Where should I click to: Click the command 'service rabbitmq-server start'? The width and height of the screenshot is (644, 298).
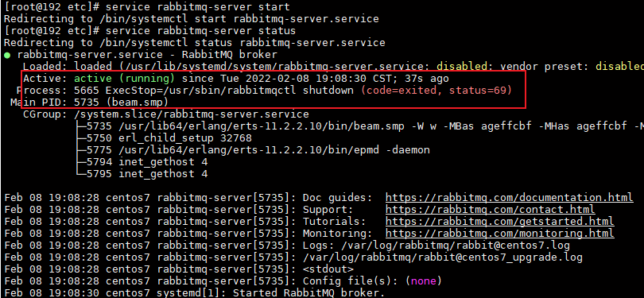[197, 7]
